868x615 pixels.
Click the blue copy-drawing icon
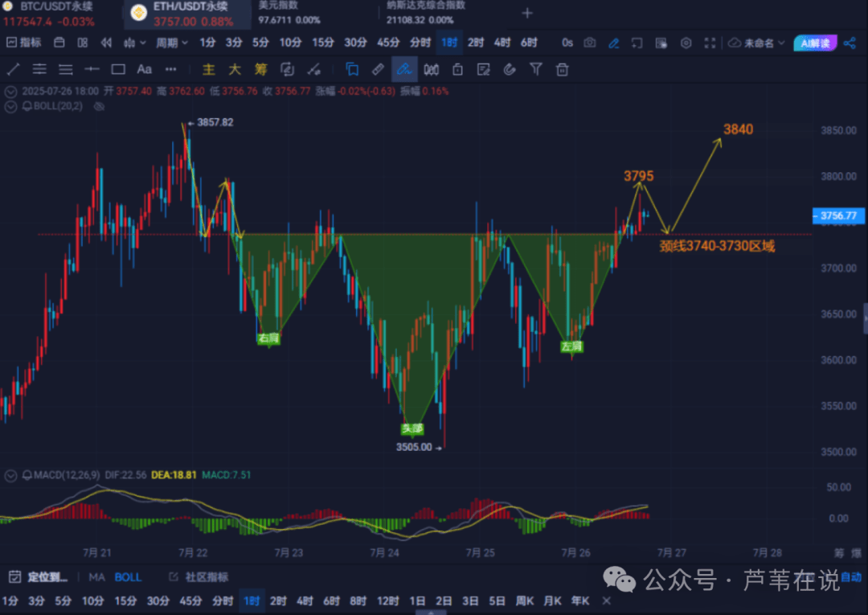coord(351,69)
